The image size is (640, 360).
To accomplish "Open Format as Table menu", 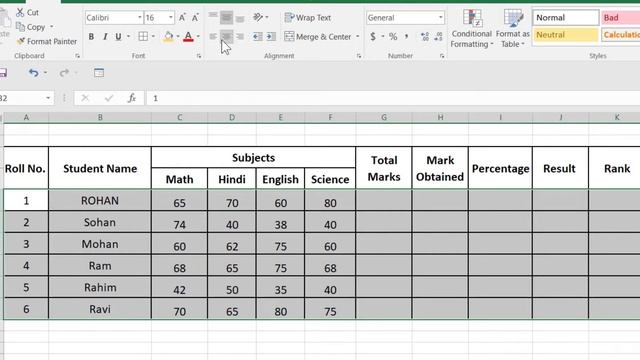I will click(513, 29).
